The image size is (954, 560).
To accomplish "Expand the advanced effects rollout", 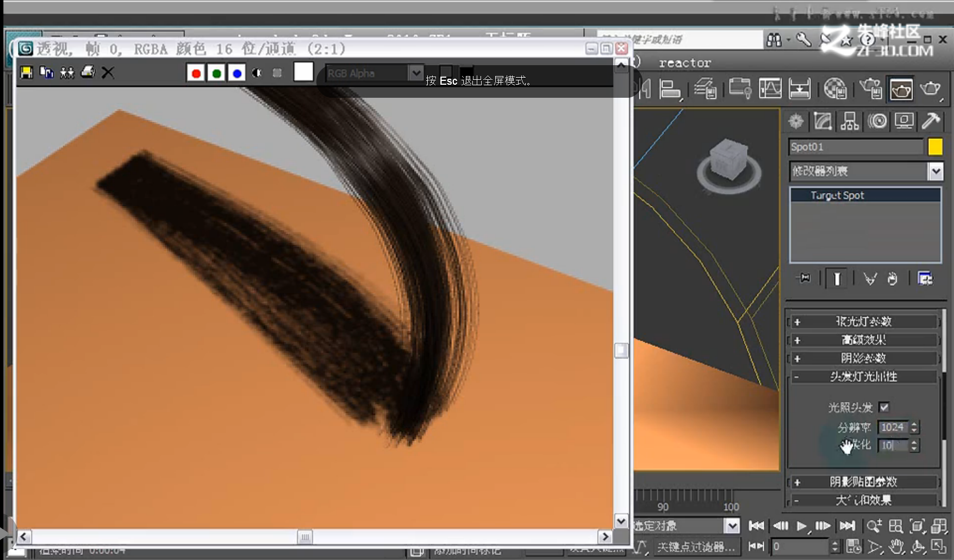I will [x=863, y=340].
